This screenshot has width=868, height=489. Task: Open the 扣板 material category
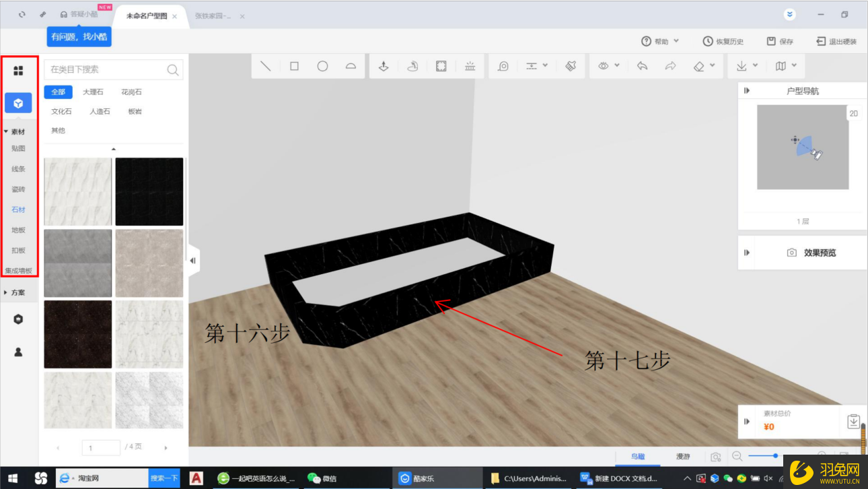point(18,251)
